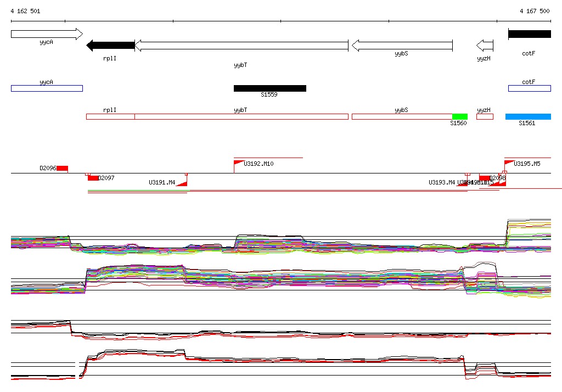Click the S1561 label text
Screen dimensions: 562x392
pyautogui.click(x=527, y=123)
